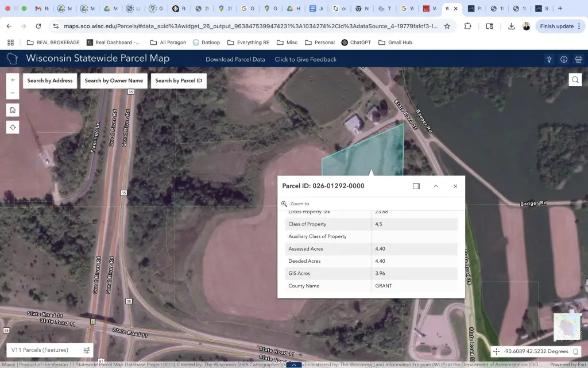Viewport: 588px width, 368px height.
Task: Open the overview map thumbnail
Action: pos(566,326)
